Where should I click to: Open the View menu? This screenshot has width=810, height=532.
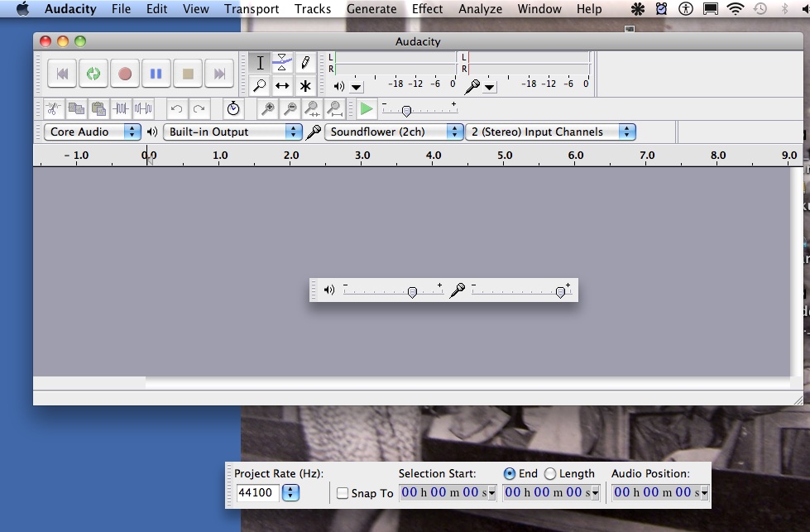(x=196, y=9)
